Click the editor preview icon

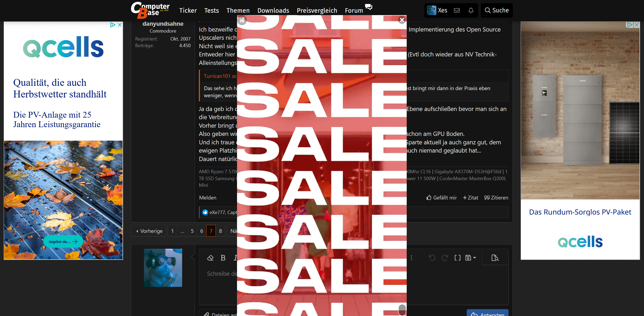pyautogui.click(x=495, y=258)
